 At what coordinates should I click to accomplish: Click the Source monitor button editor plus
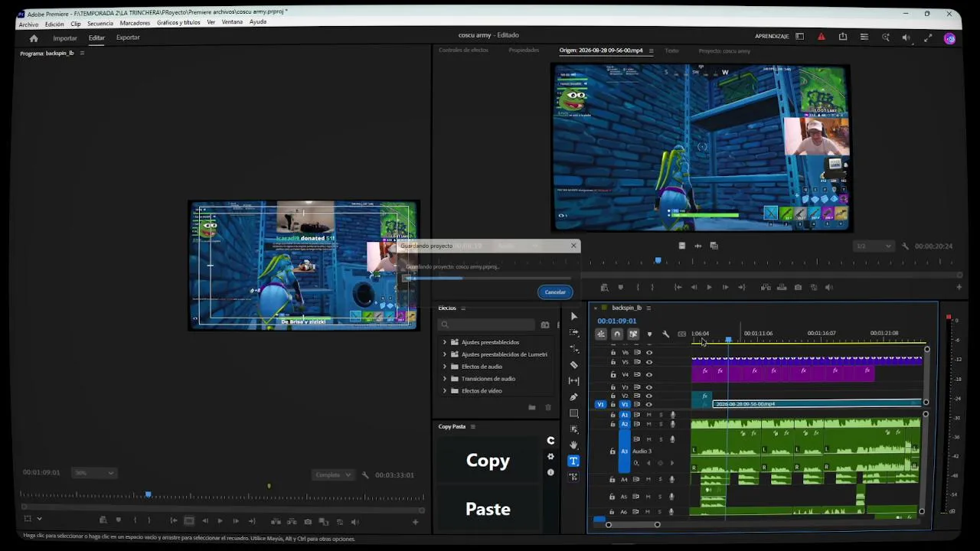959,288
